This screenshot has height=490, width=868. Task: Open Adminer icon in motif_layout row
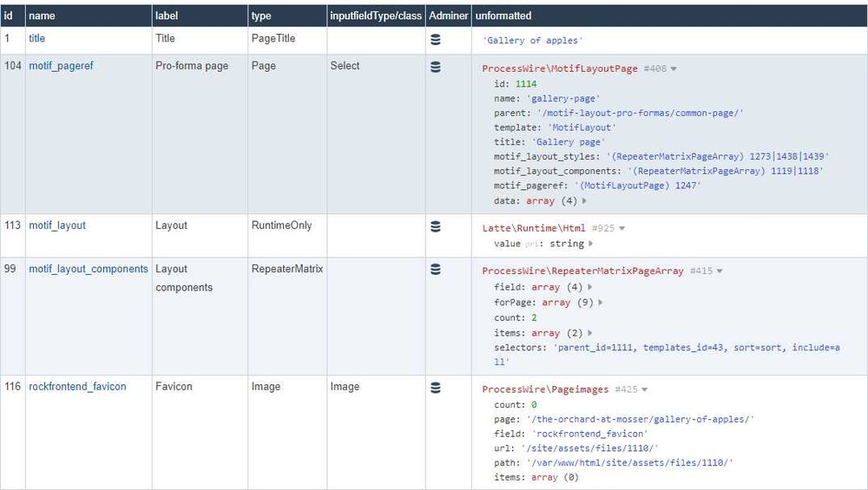436,226
